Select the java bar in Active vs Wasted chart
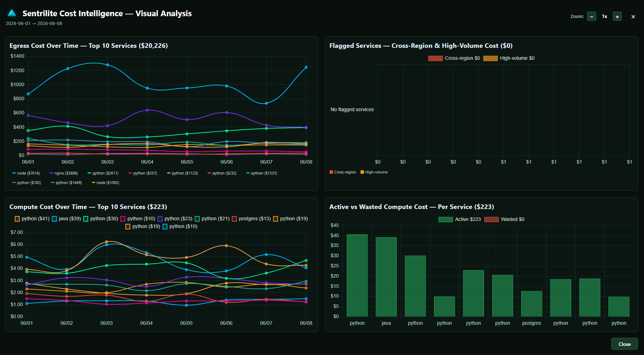The height and width of the screenshot is (355, 644). point(386,277)
